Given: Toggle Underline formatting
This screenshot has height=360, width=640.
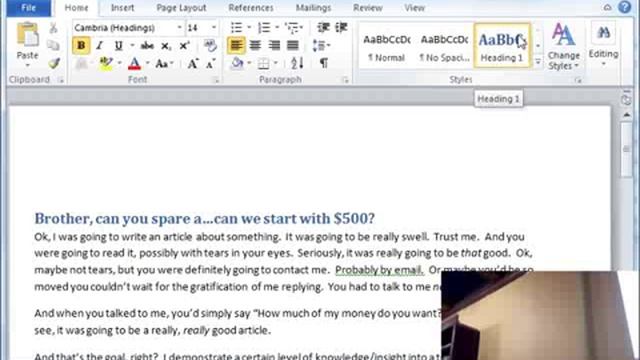Looking at the screenshot, I should click(x=118, y=45).
